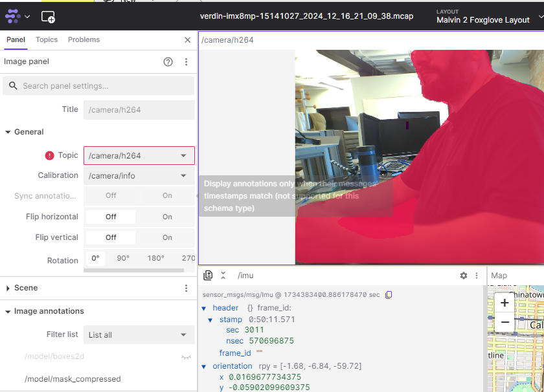Collapse the General section
The height and width of the screenshot is (392, 544).
tap(8, 132)
